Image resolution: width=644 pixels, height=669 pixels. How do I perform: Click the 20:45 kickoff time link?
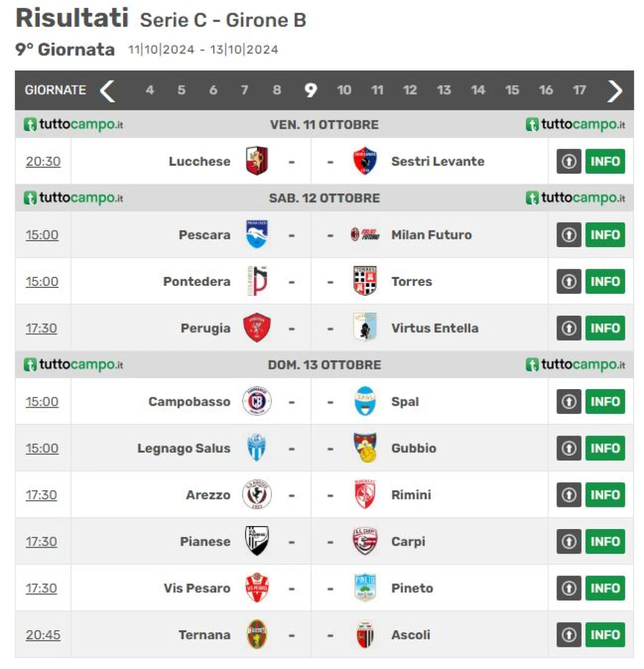tap(43, 635)
